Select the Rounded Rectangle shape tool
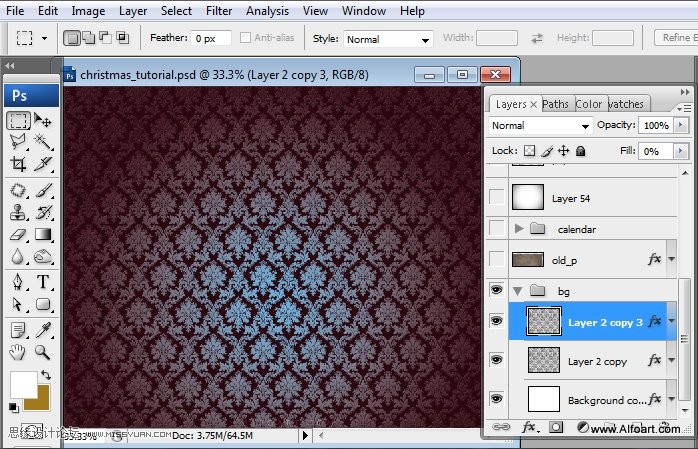This screenshot has height=449, width=698. pos(43,304)
